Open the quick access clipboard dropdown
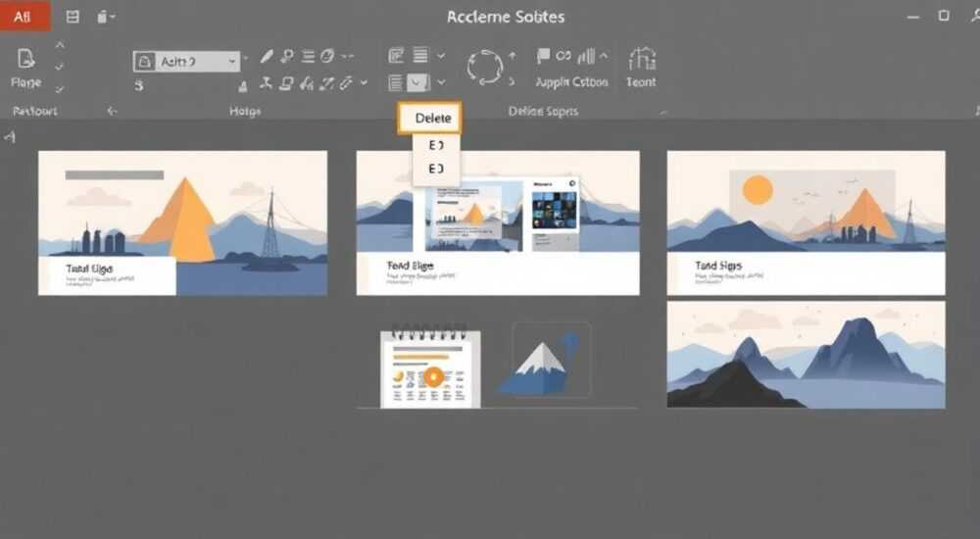Screen dimensions: 980x539 coord(106,17)
